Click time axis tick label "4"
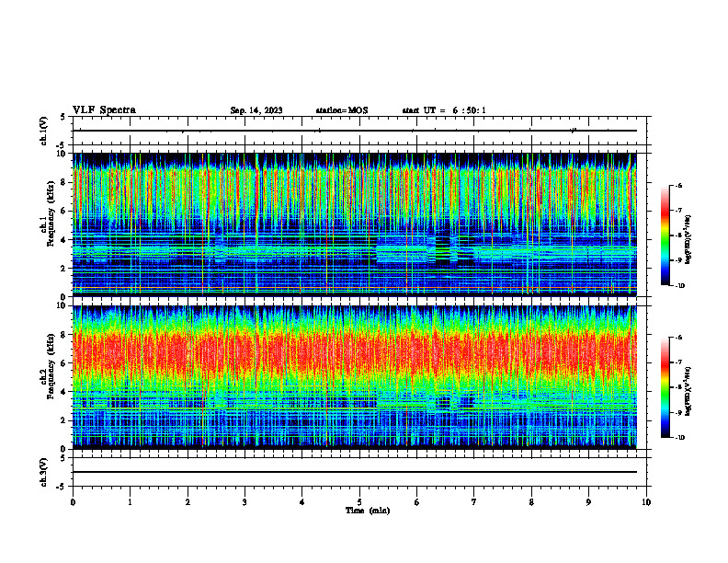 point(302,502)
